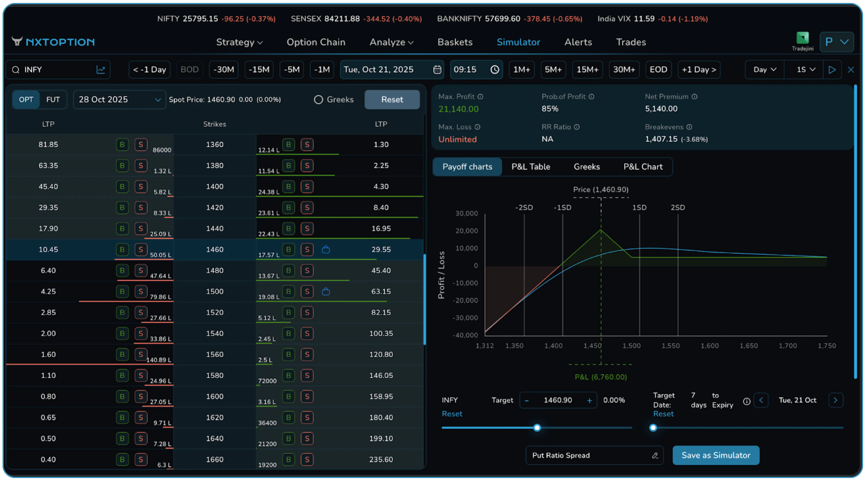Switch to the P&L Table tab
Image resolution: width=868 pixels, height=481 pixels.
[530, 166]
